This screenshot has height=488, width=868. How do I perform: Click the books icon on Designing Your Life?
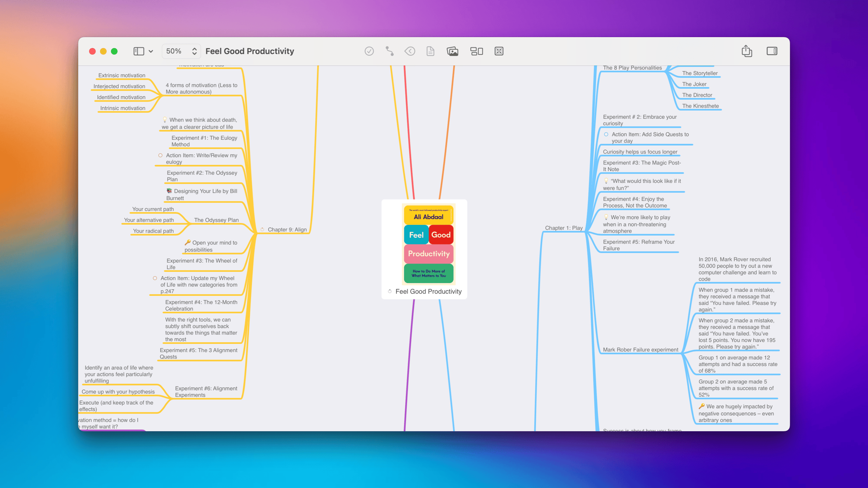(169, 191)
